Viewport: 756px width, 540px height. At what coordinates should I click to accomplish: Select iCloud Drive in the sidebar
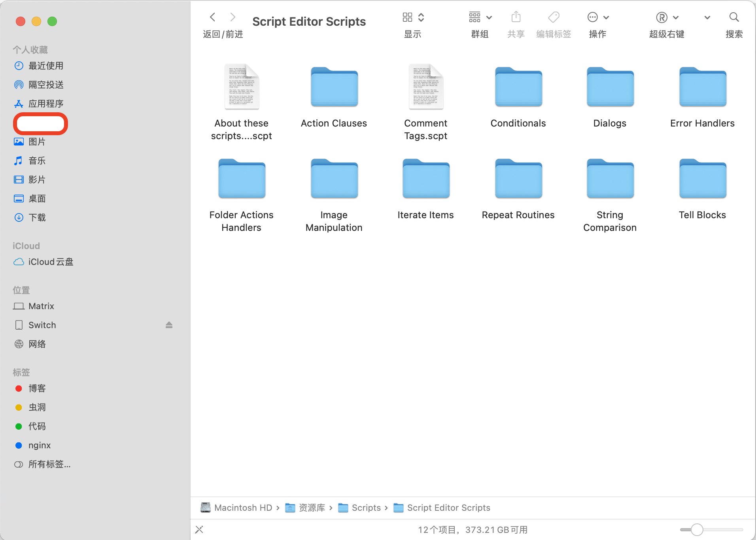pos(50,262)
